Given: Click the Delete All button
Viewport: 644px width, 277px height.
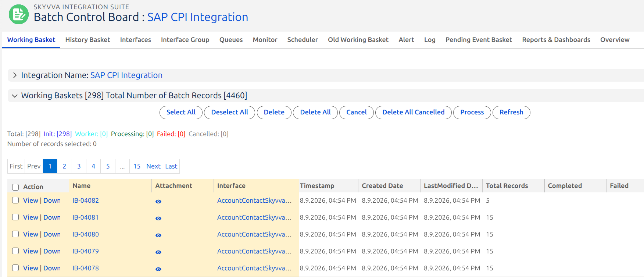Looking at the screenshot, I should click(x=315, y=113).
